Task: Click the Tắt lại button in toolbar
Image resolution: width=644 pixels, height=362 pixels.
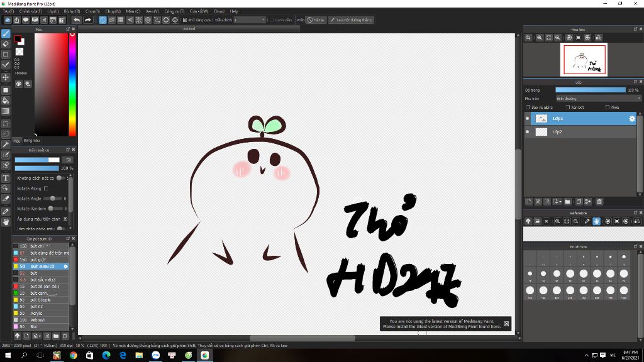Action: pyautogui.click(x=316, y=19)
